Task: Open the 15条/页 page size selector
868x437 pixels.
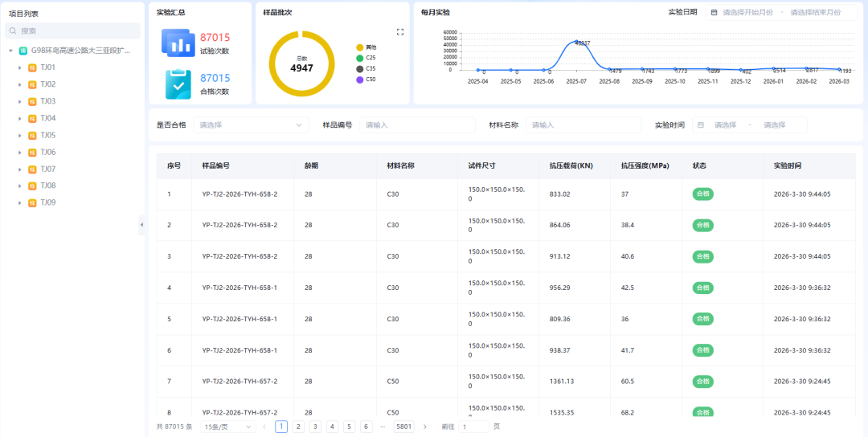Action: click(227, 427)
